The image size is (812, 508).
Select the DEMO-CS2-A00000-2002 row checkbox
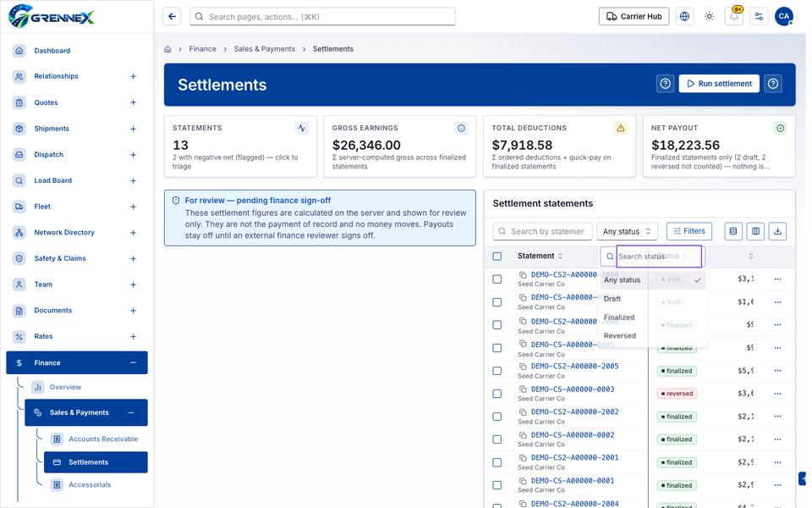tap(497, 417)
